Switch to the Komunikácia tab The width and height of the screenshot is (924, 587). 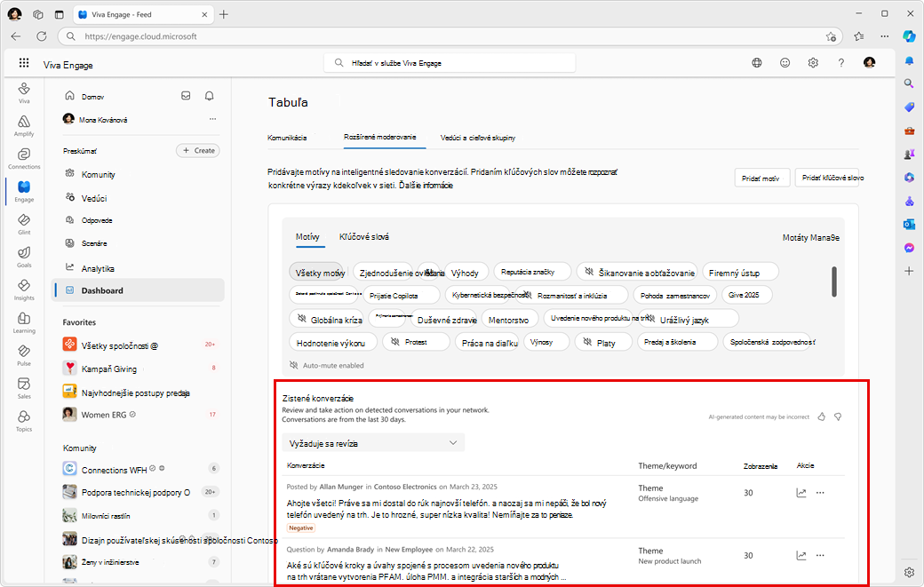pos(287,138)
